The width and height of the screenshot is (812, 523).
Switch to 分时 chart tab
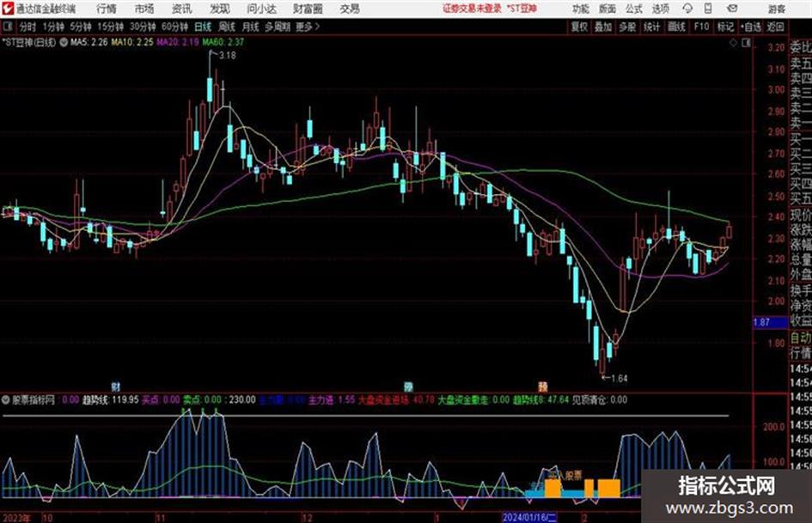(x=28, y=27)
